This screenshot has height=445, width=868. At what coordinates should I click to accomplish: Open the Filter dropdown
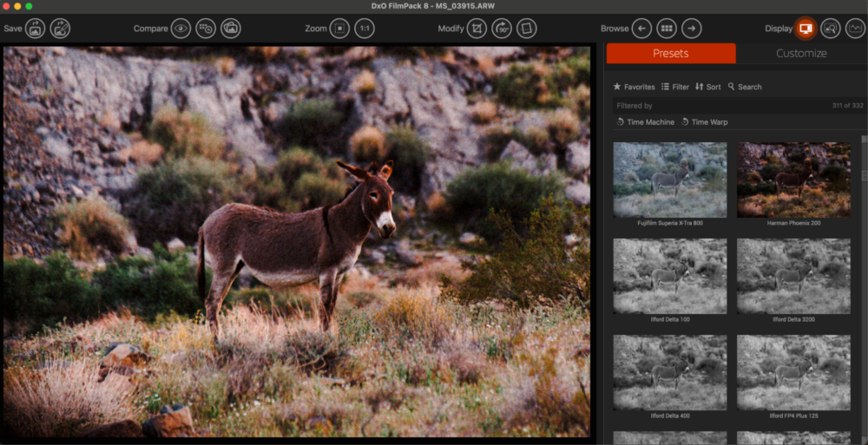click(674, 87)
